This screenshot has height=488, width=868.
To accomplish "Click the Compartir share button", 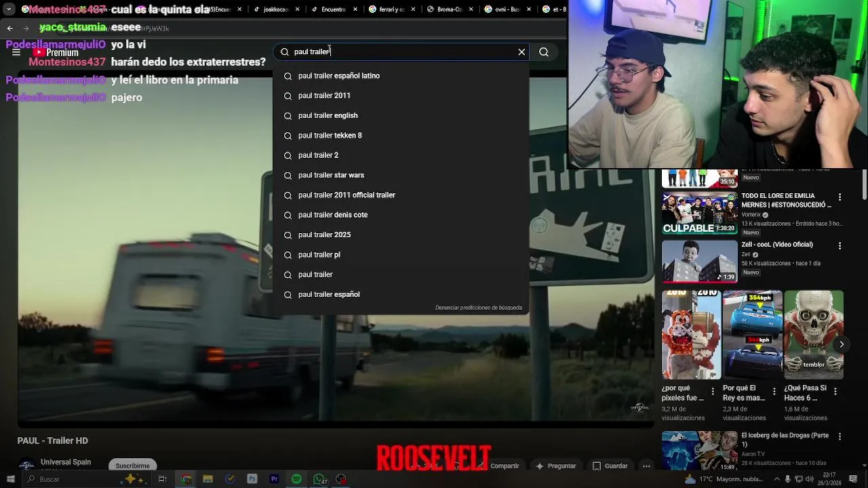I will tap(505, 466).
